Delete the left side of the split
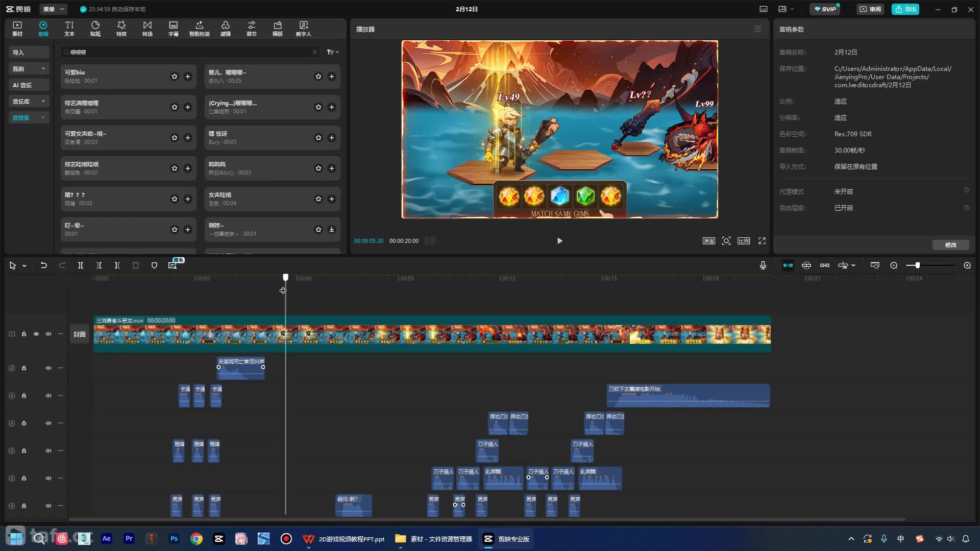This screenshot has width=980, height=551. 99,265
